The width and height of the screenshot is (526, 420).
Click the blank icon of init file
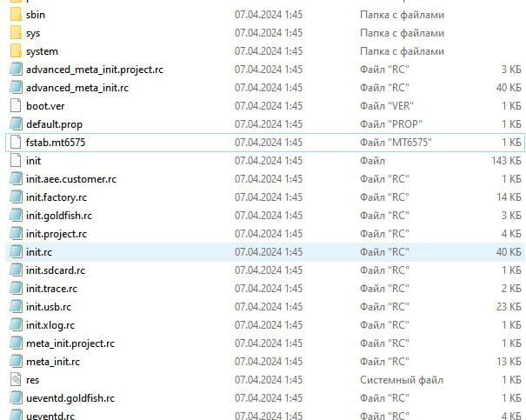(x=16, y=160)
